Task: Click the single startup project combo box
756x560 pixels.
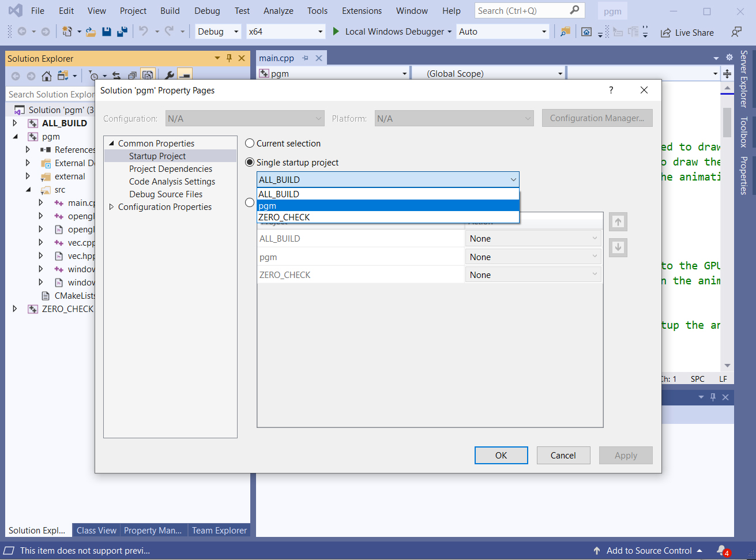Action: tap(388, 179)
